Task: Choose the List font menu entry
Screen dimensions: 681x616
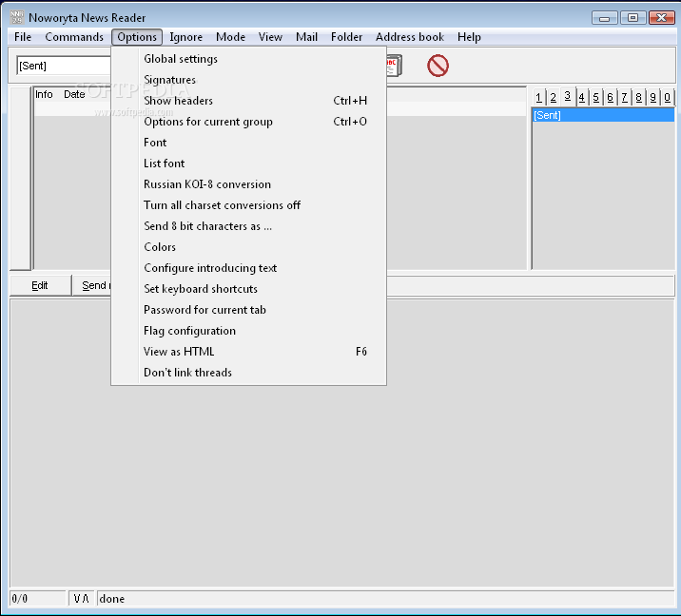Action: [x=249, y=163]
